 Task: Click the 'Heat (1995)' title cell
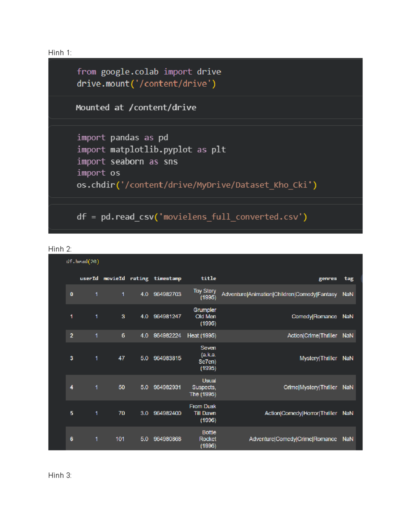click(202, 336)
